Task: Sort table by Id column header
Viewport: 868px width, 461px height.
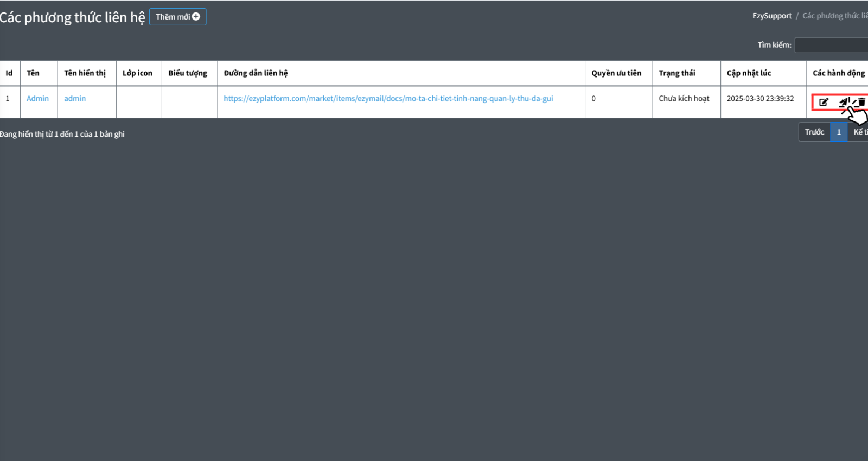Action: [9, 73]
